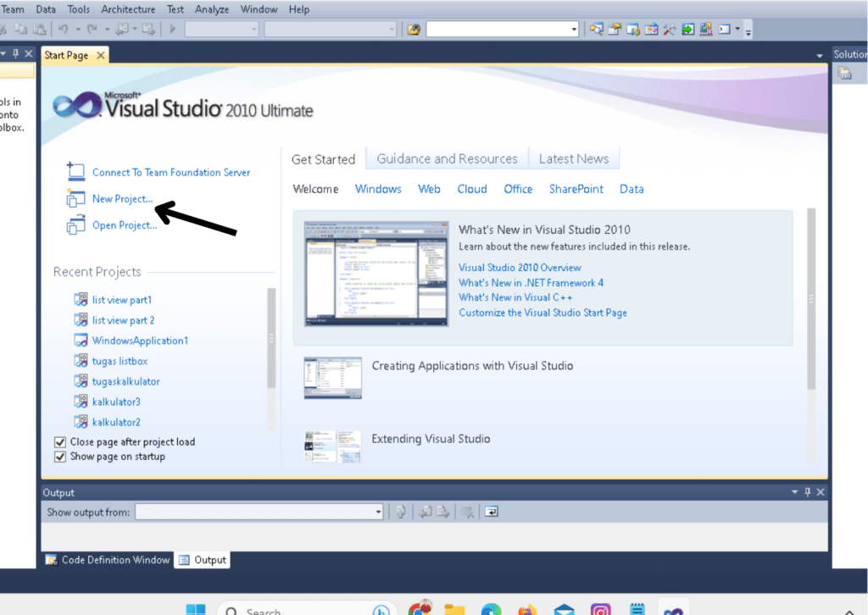Image resolution: width=868 pixels, height=615 pixels.
Task: Switch to Guidance and Resources tab
Action: point(448,158)
